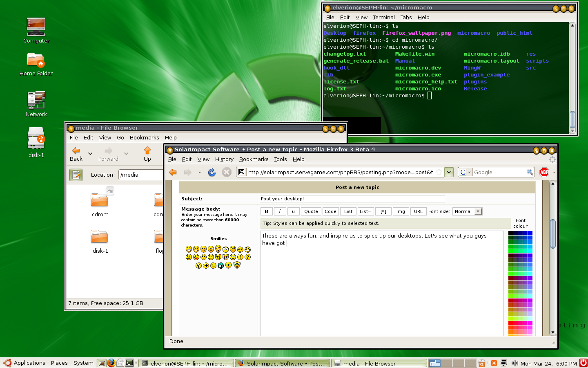Toggle underline formatting with u button
The height and width of the screenshot is (368, 588).
coord(293,211)
